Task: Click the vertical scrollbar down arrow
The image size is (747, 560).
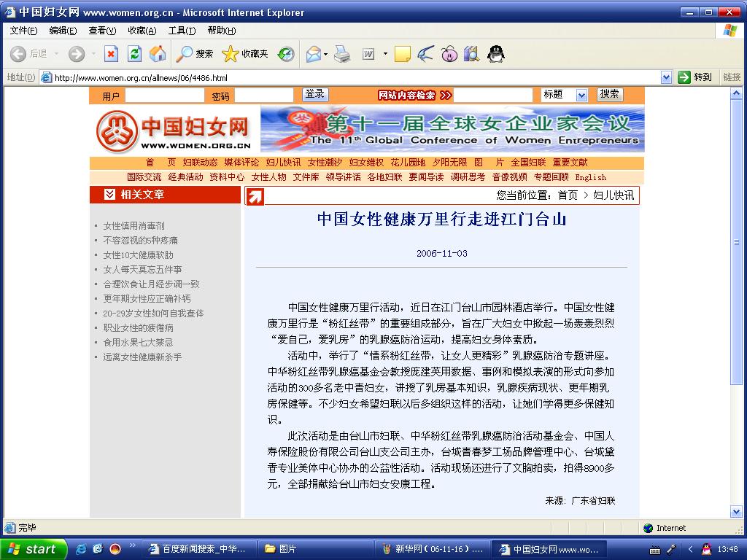Action: (x=736, y=512)
